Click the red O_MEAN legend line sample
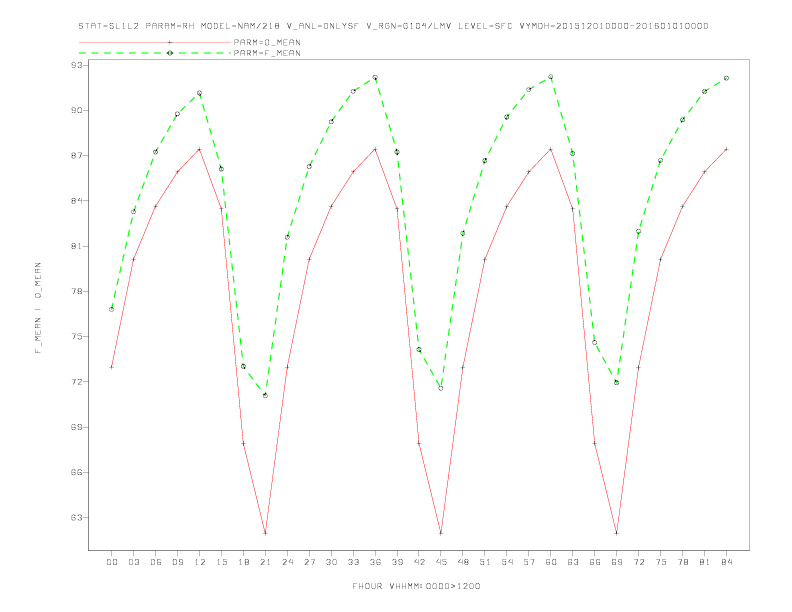This screenshot has width=792, height=612. [x=155, y=42]
